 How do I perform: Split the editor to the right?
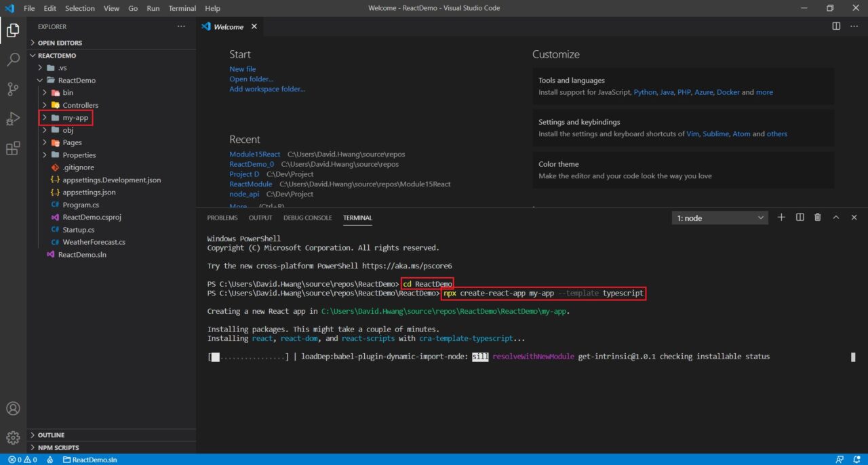click(836, 26)
